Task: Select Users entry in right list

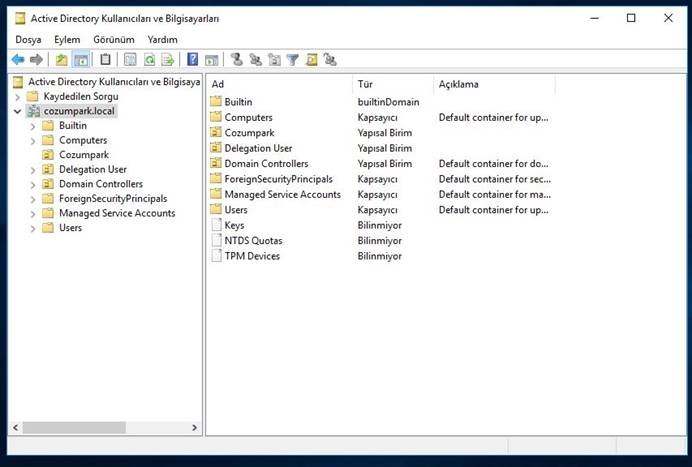Action: coord(236,210)
